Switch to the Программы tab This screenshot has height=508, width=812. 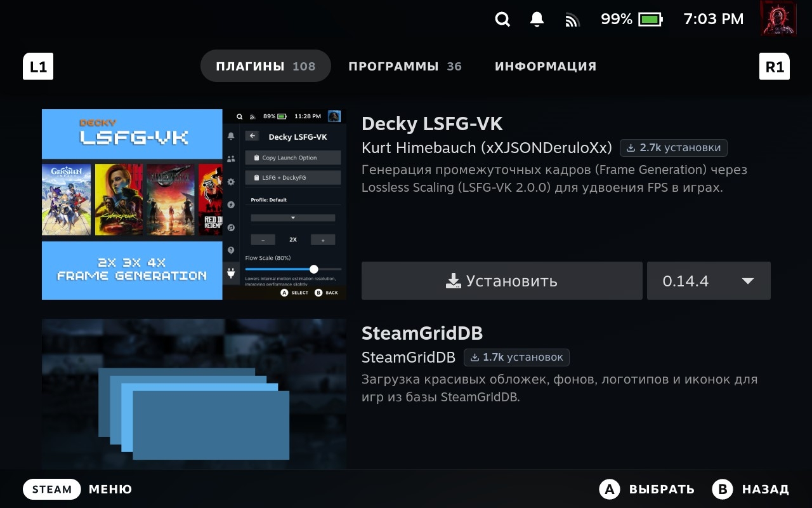(405, 66)
